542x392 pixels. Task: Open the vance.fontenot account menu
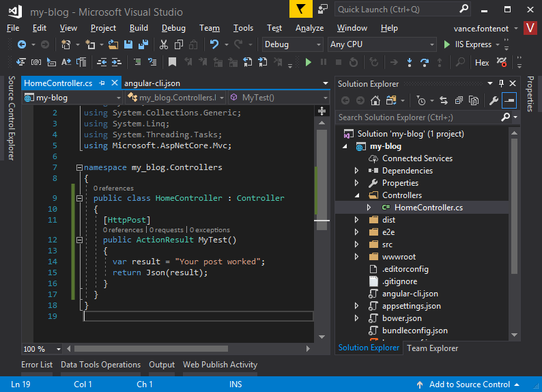tap(485, 29)
